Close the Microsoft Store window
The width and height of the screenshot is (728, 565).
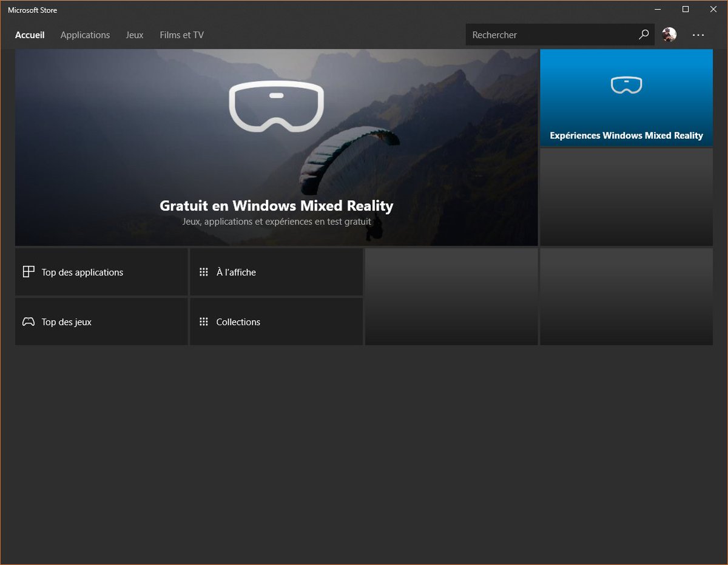coord(713,9)
